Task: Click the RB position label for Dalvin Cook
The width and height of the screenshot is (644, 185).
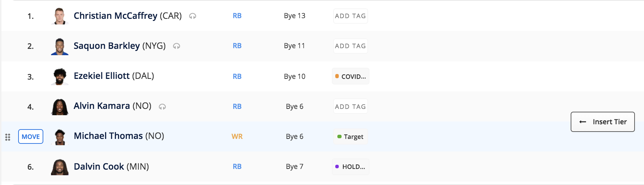Action: (x=237, y=166)
